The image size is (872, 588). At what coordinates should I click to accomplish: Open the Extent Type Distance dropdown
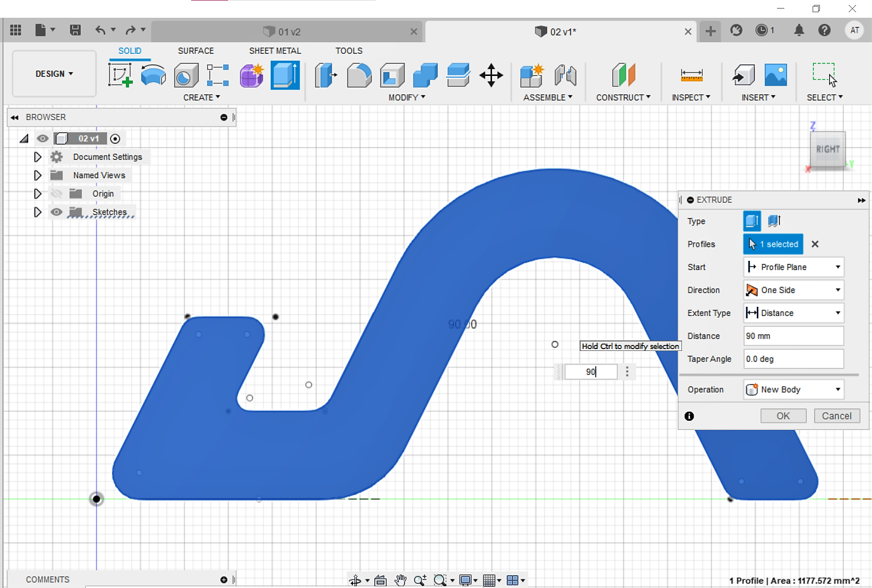pyautogui.click(x=794, y=313)
